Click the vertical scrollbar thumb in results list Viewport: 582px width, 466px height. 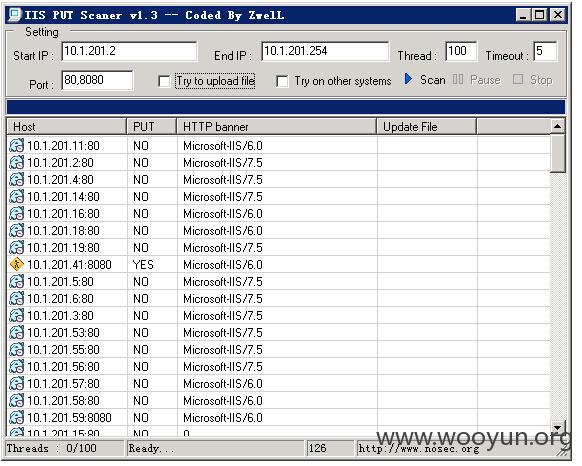(558, 154)
